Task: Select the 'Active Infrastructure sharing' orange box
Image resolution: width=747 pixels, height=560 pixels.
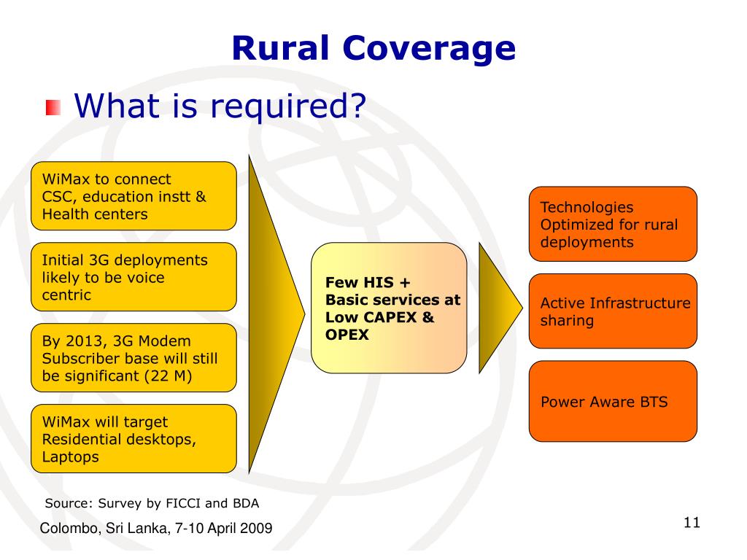Action: pyautogui.click(x=613, y=311)
